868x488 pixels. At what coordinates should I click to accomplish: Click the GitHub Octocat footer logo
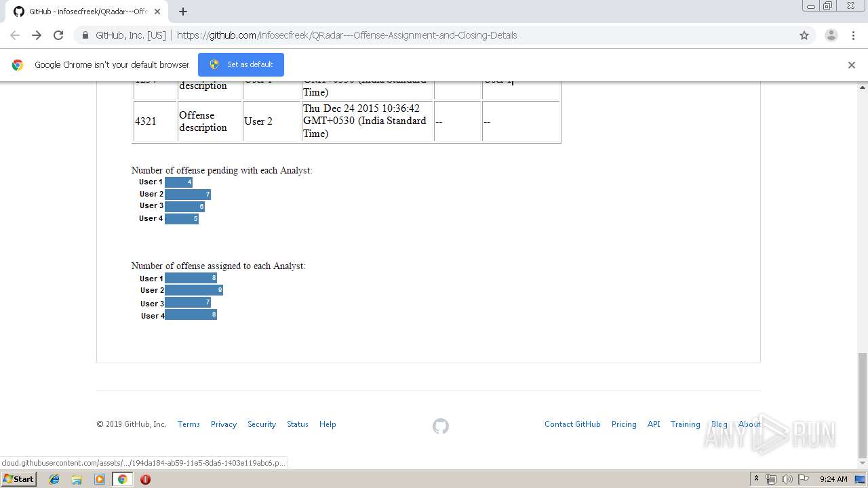(x=441, y=426)
